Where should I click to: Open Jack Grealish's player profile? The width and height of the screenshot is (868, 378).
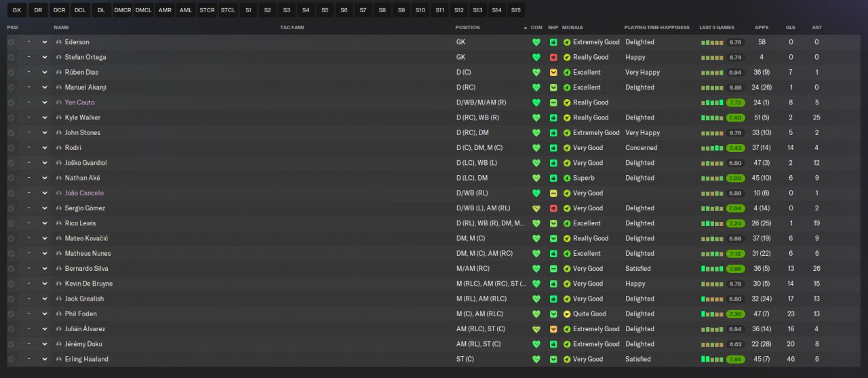click(84, 299)
